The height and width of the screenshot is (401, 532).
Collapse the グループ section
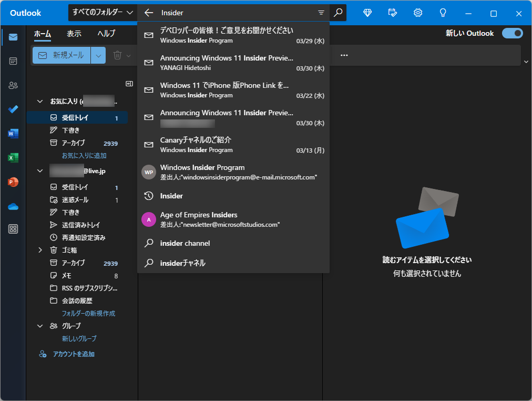tap(40, 326)
